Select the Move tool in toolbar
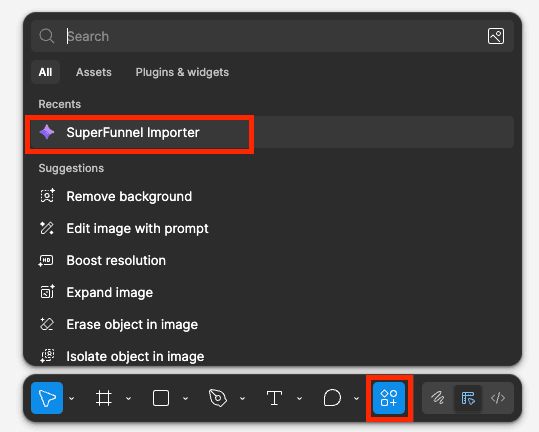Screen dimensions: 539x432 pos(47,398)
